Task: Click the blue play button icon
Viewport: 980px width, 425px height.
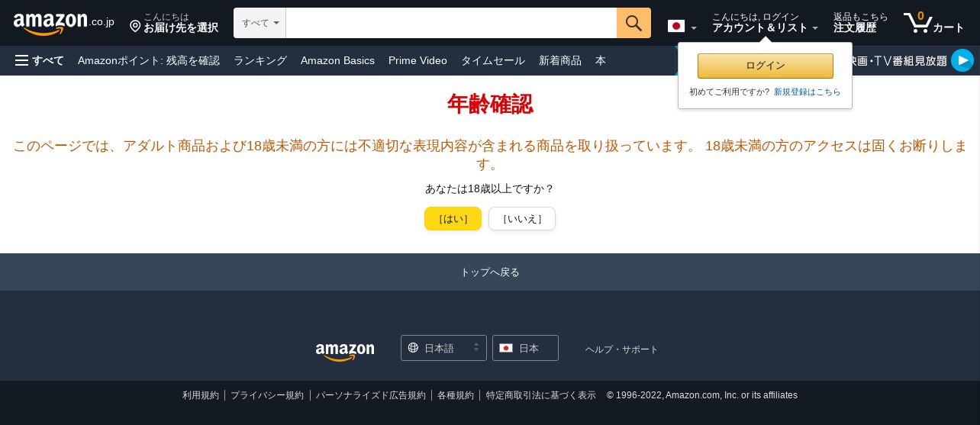Action: pyautogui.click(x=962, y=60)
